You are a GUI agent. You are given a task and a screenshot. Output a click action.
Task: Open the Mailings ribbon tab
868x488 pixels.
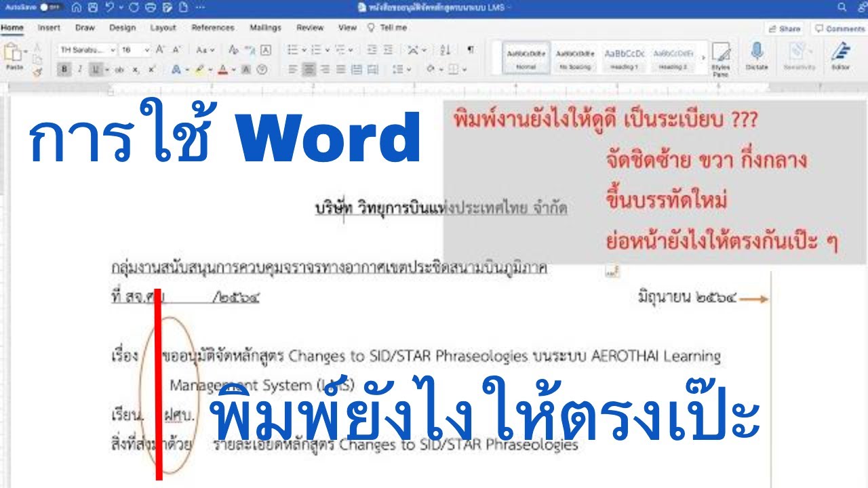tap(265, 28)
